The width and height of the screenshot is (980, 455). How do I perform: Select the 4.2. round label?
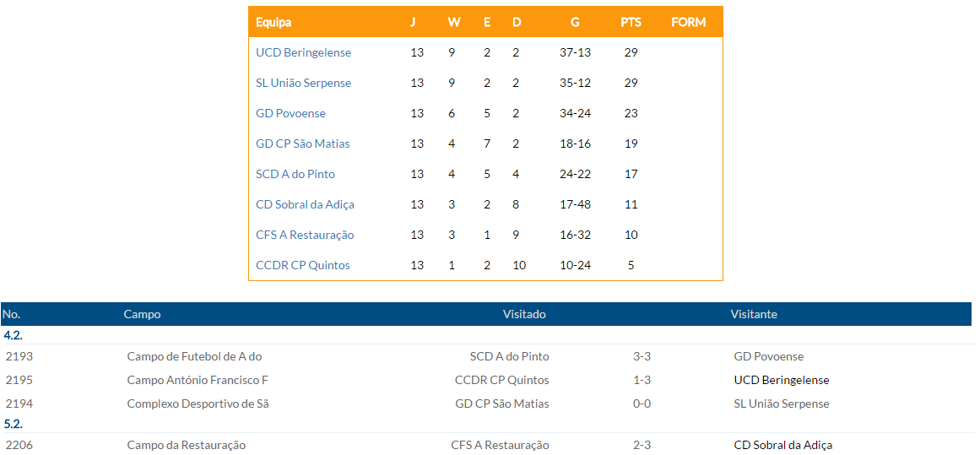point(13,335)
